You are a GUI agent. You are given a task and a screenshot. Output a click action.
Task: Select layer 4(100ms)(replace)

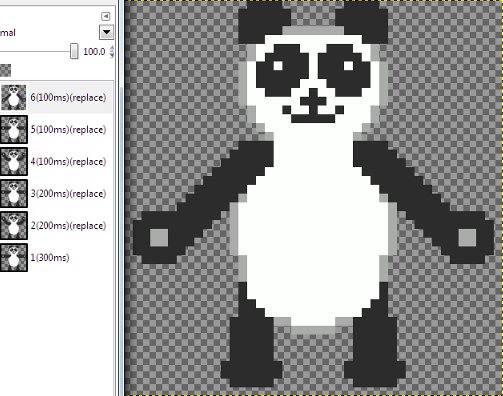(x=57, y=161)
